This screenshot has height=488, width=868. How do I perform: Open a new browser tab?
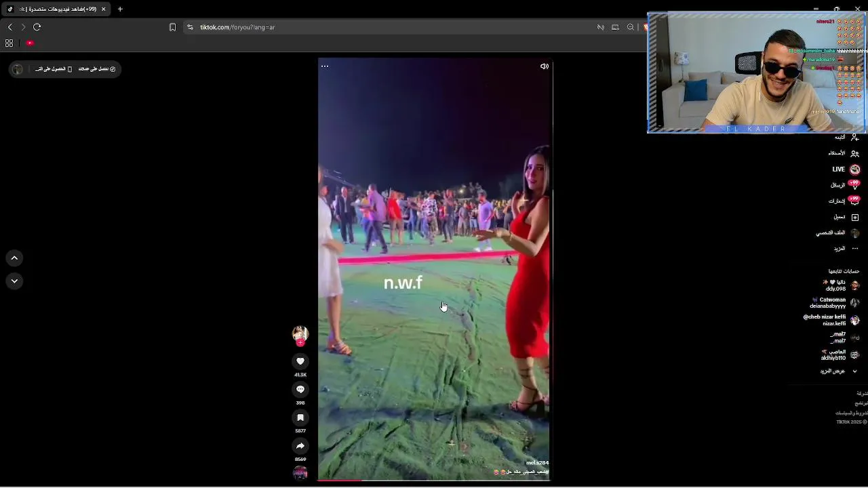point(120,9)
